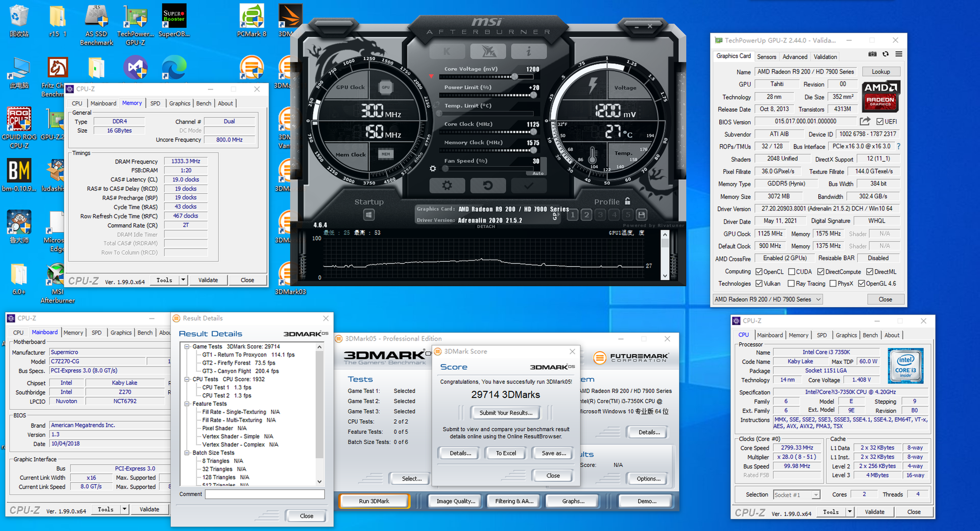980x531 pixels.
Task: Toggle the fan speed Auto button
Action: (x=538, y=173)
